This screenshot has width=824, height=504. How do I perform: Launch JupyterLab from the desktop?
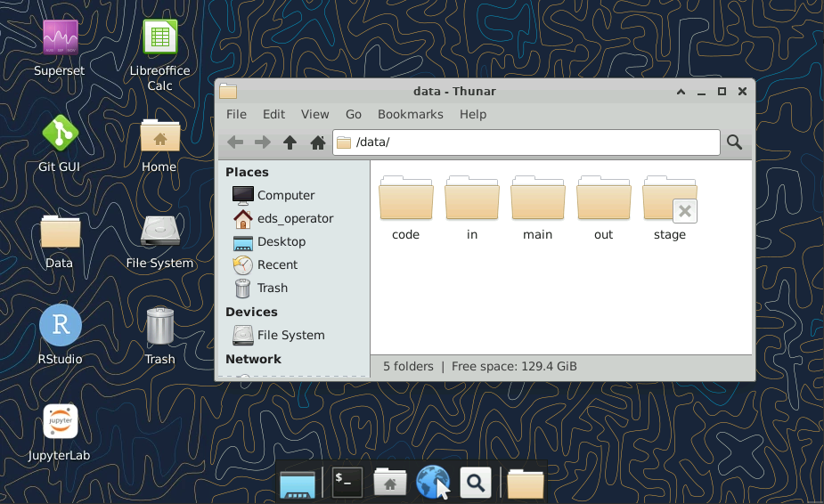61,421
